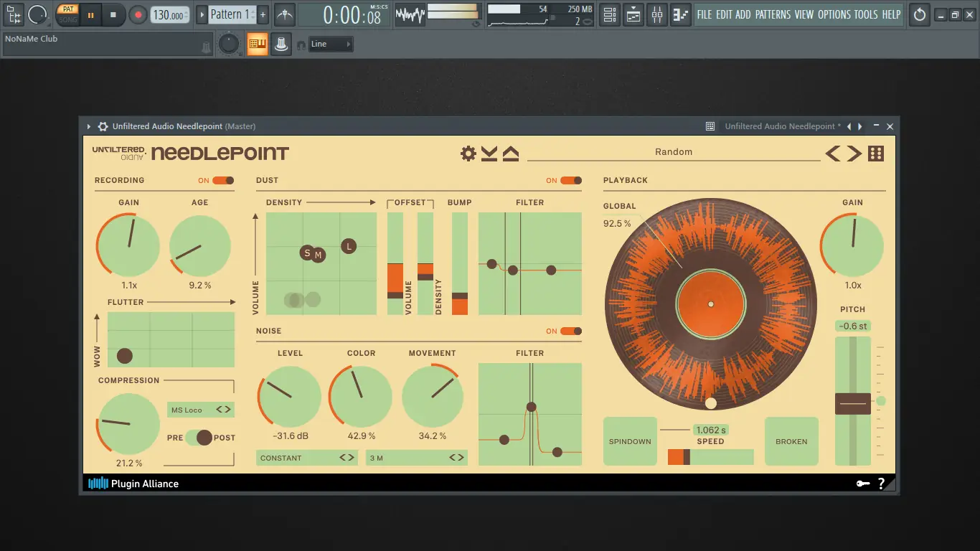
Task: Open Needlepoint's settings gear icon
Action: 468,152
